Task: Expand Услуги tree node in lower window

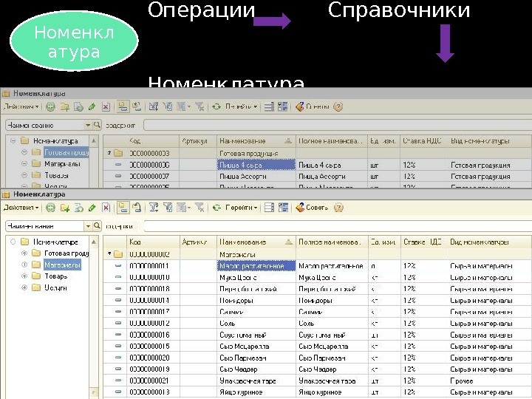Action: click(x=24, y=287)
